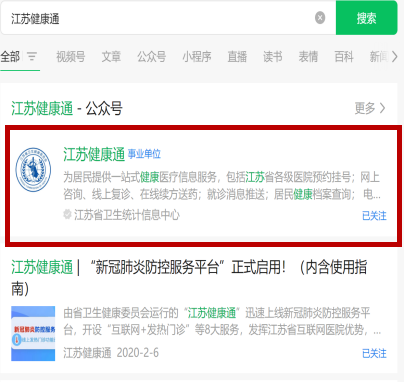Open the article's blue thumbnail image
404x382 pixels.
pyautogui.click(x=33, y=333)
